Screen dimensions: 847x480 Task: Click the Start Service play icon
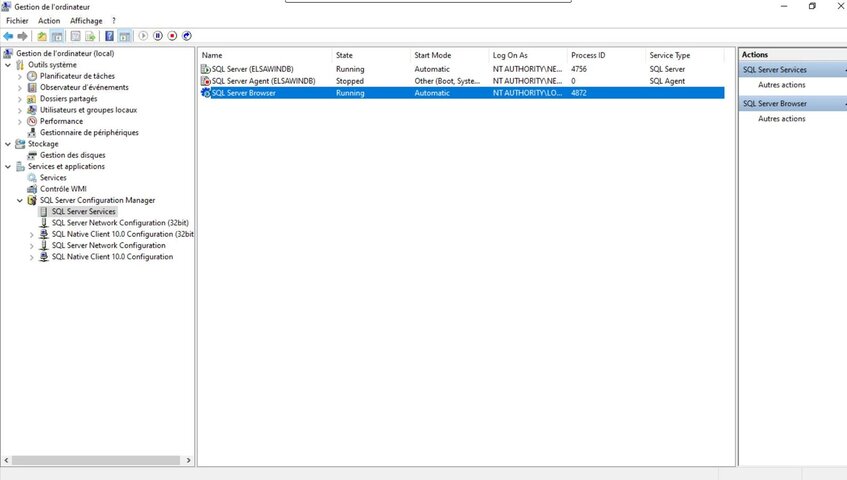143,36
